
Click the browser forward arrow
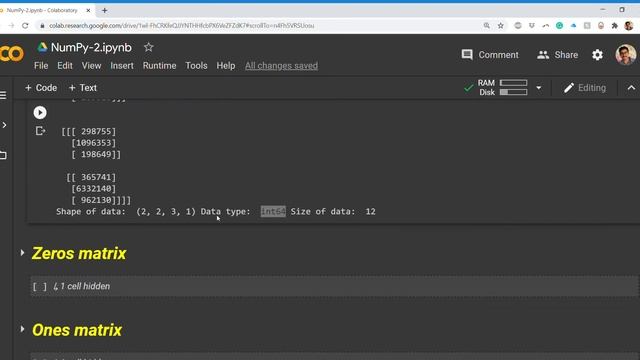click(11, 26)
